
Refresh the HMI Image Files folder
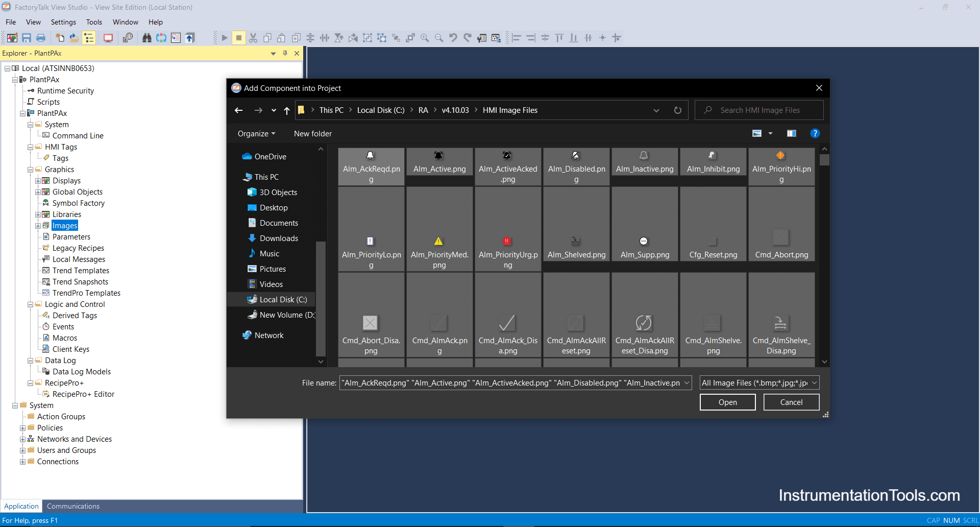(x=678, y=110)
